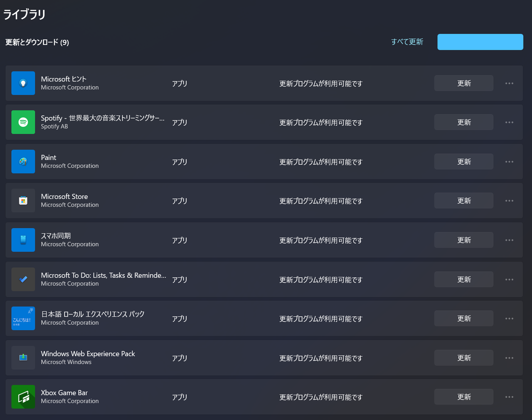Open the スマホ同期 phone app icon

pos(23,240)
